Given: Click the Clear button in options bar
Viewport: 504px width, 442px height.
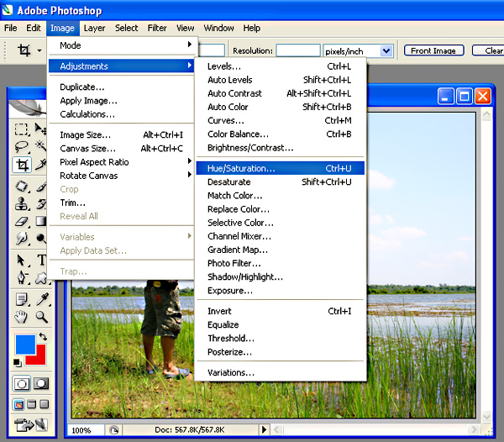Looking at the screenshot, I should [489, 50].
